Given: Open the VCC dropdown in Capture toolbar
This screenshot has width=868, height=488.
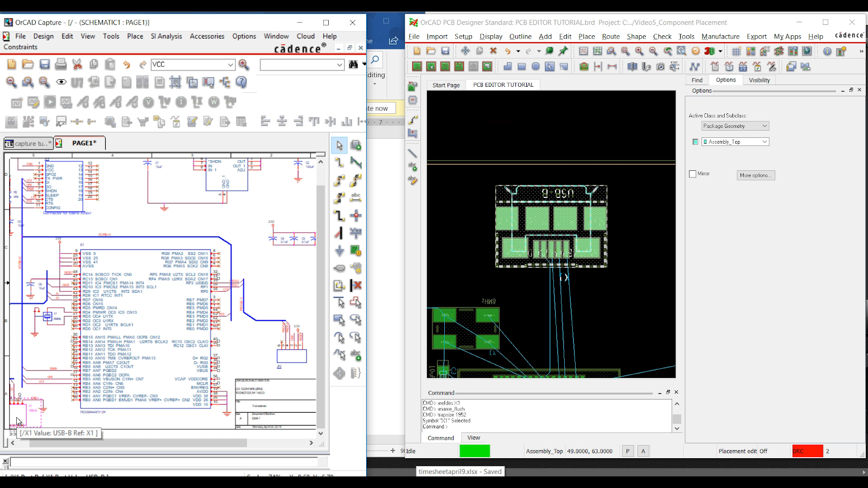Looking at the screenshot, I should click(231, 65).
